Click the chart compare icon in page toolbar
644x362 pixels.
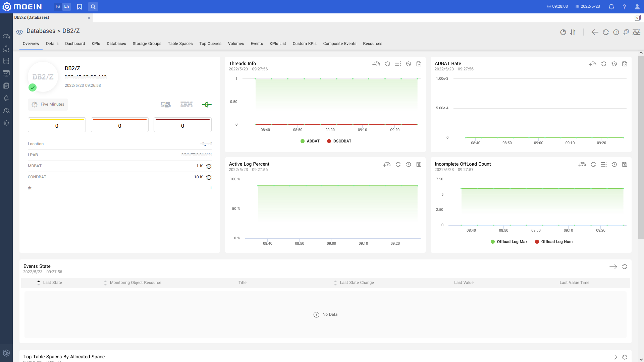tap(636, 32)
